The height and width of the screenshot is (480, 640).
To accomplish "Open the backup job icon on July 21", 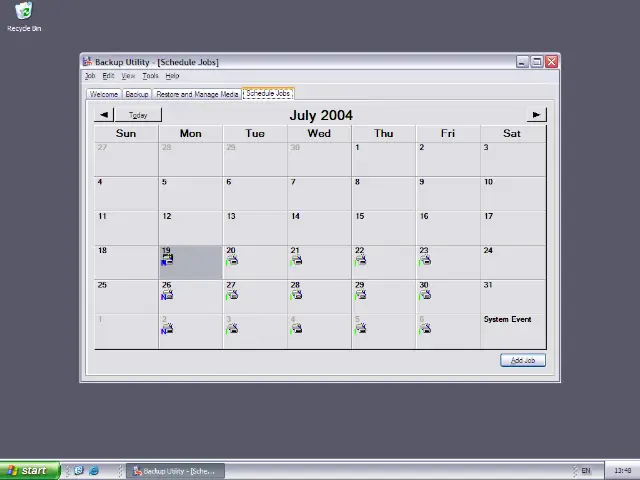I will coord(296,260).
